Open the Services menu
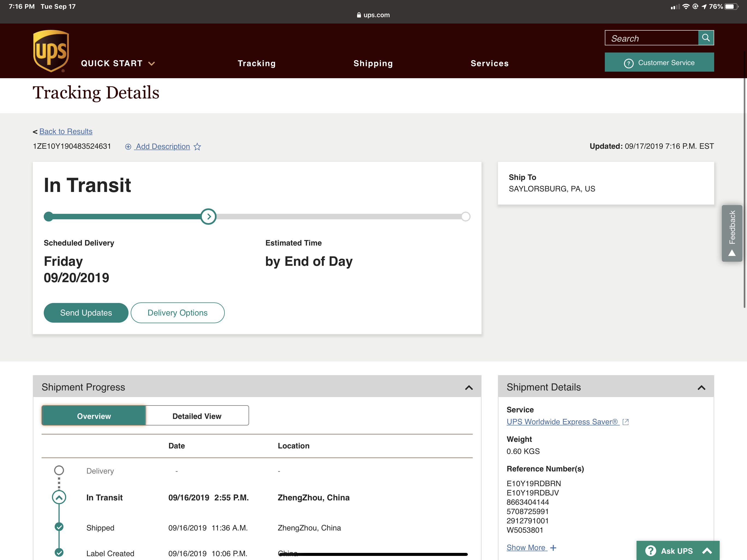The height and width of the screenshot is (560, 747). coord(490,63)
